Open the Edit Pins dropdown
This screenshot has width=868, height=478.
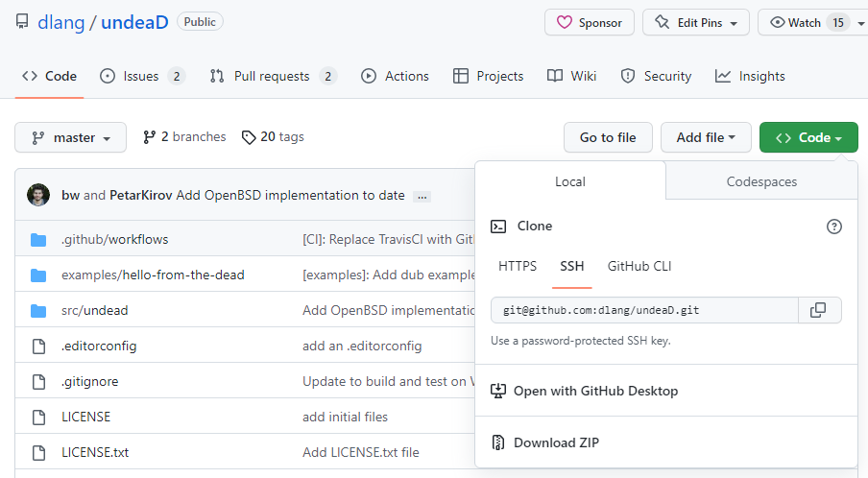click(696, 22)
